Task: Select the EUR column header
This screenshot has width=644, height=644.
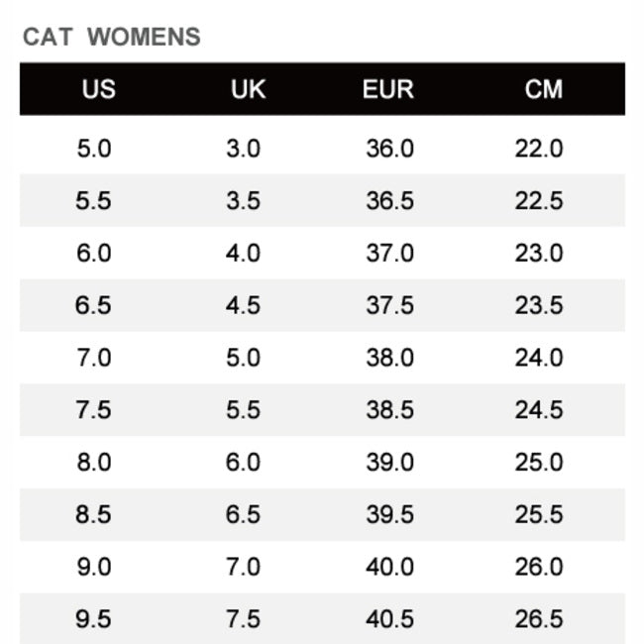Action: click(387, 89)
